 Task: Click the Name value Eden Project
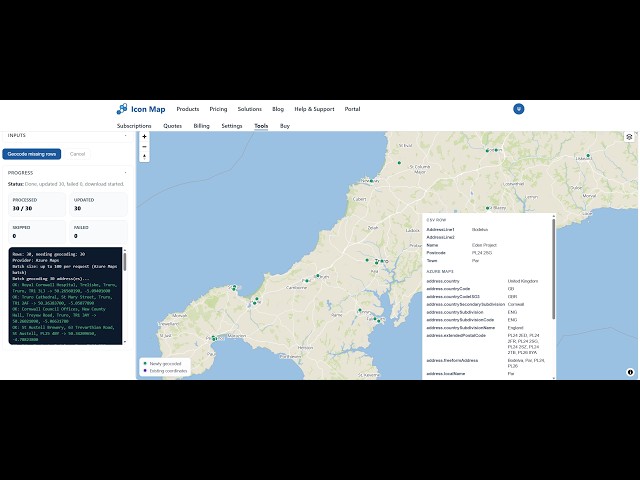coord(484,245)
